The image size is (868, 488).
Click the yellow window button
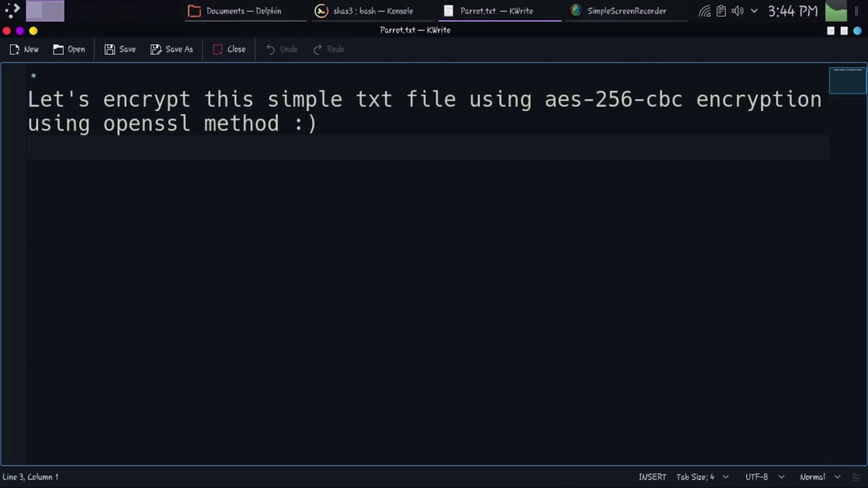pos(33,30)
